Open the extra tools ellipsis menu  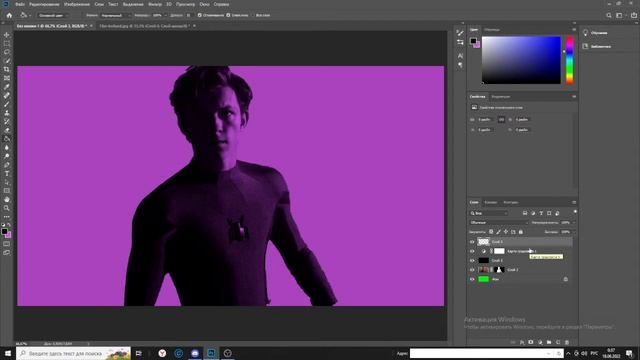(x=7, y=217)
